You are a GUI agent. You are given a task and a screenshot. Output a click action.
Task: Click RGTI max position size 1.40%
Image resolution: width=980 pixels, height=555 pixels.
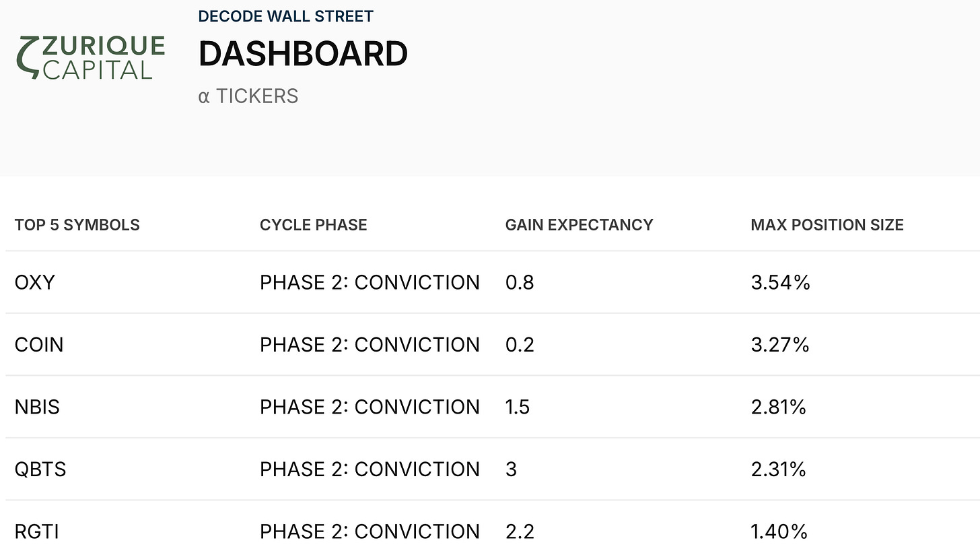point(779,532)
